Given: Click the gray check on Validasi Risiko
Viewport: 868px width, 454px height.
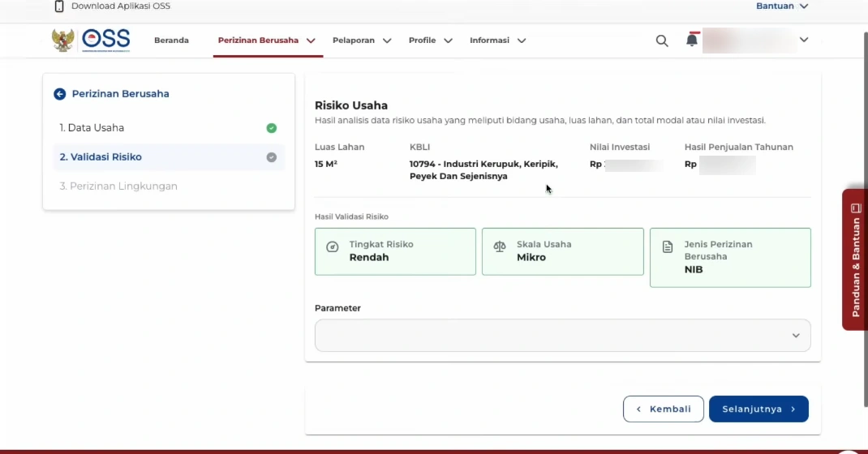Looking at the screenshot, I should [272, 157].
